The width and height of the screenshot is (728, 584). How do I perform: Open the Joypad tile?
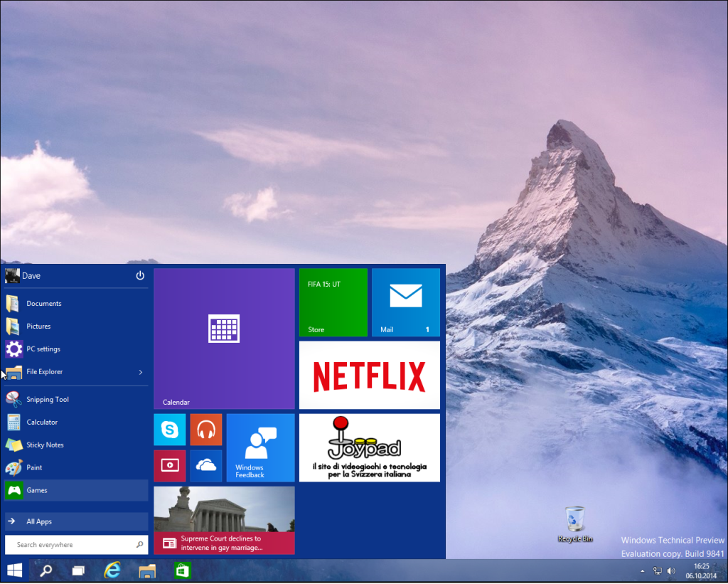[x=370, y=448]
